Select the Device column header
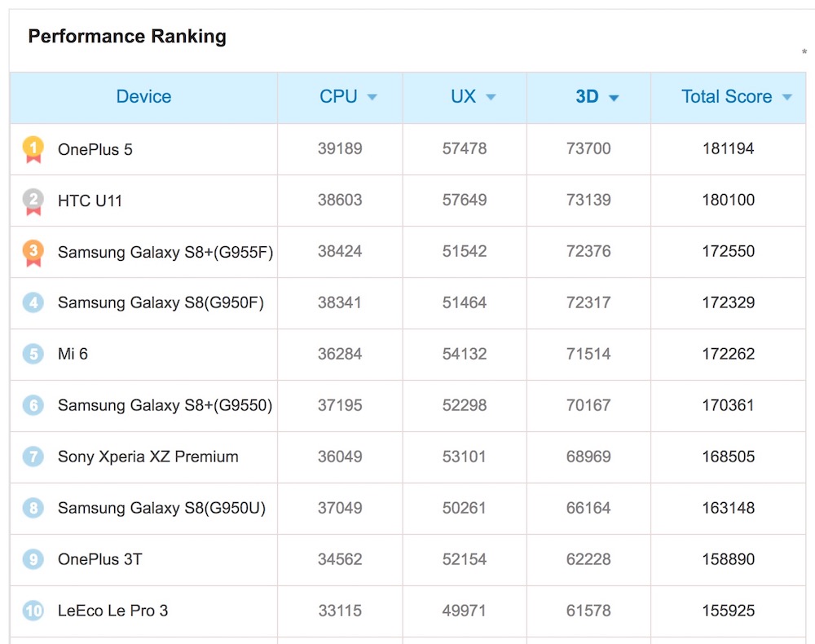The width and height of the screenshot is (815, 644). point(143,97)
